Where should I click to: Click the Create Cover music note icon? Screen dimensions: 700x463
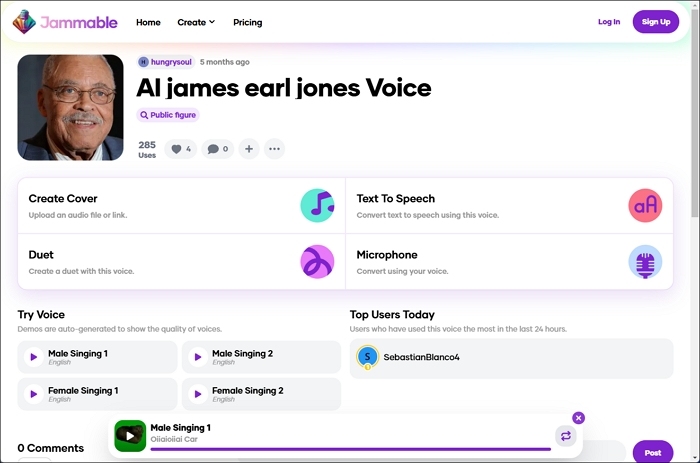coord(317,205)
